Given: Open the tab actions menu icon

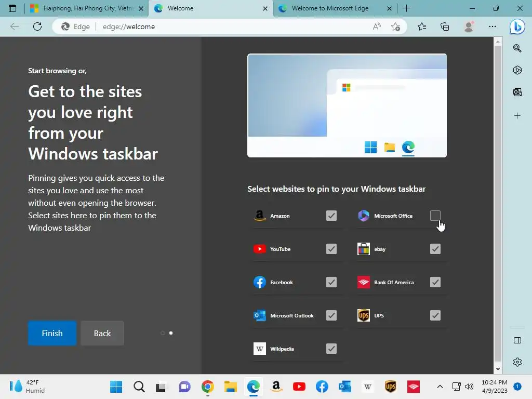Looking at the screenshot, I should pyautogui.click(x=12, y=8).
